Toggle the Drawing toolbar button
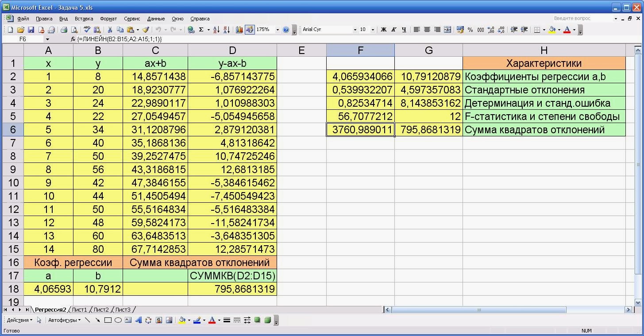 [x=250, y=30]
